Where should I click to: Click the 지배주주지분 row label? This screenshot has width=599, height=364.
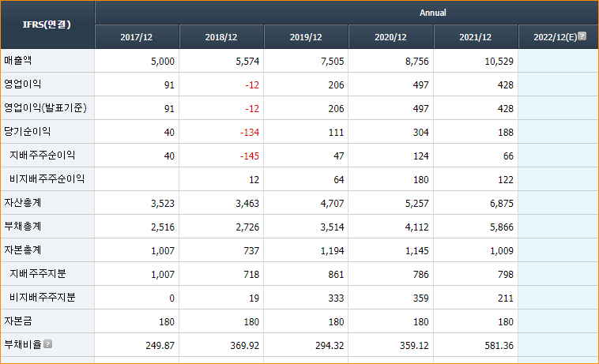(x=37, y=273)
